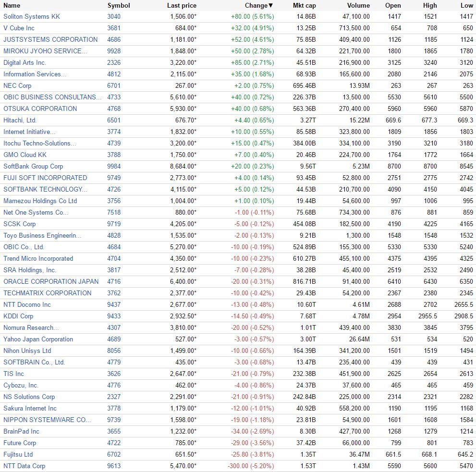This screenshot has height=472, width=476.
Task: Open SCSK Corp company link
Action: coord(19,224)
